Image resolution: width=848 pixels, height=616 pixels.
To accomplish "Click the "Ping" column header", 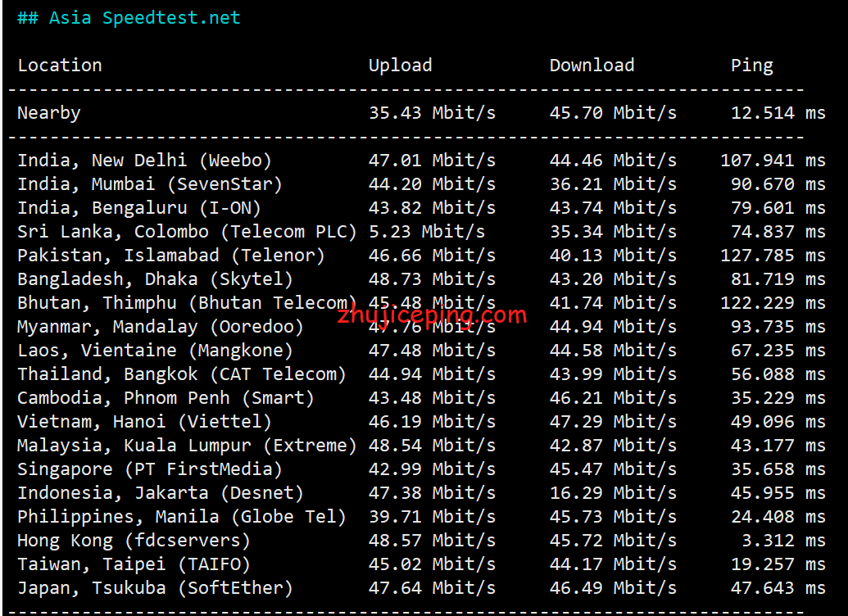I will coord(752,66).
